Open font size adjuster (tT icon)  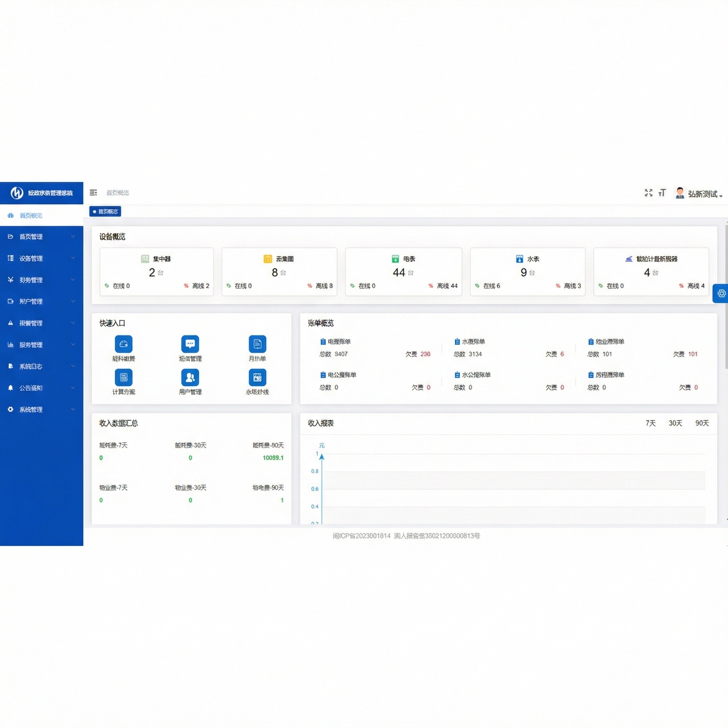(x=662, y=193)
